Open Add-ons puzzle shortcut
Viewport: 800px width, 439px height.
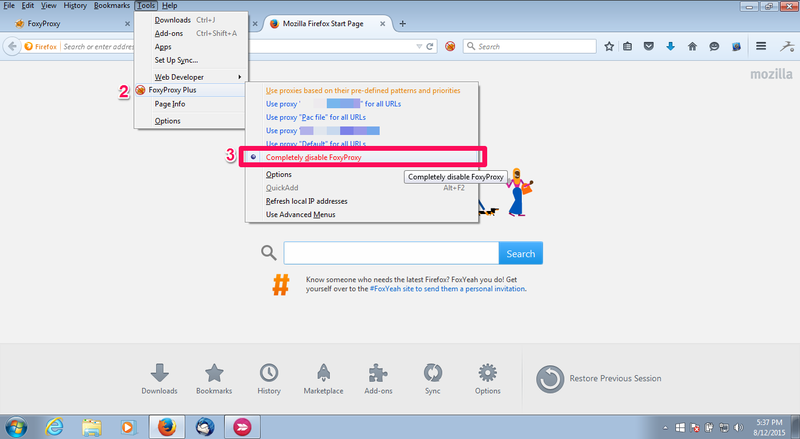pos(378,379)
